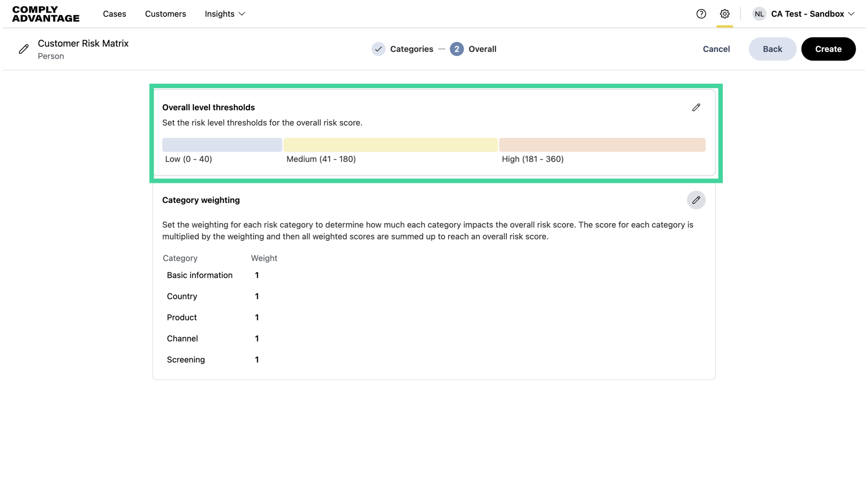Click the Create button
The width and height of the screenshot is (868, 488).
828,49
